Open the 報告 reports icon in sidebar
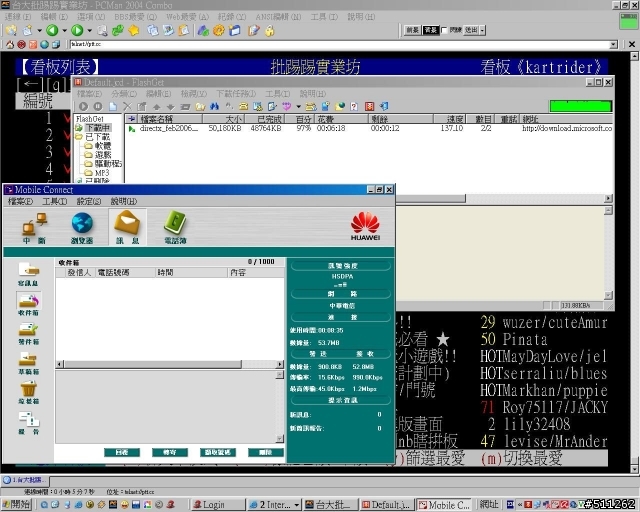The image size is (640, 512). [28, 423]
